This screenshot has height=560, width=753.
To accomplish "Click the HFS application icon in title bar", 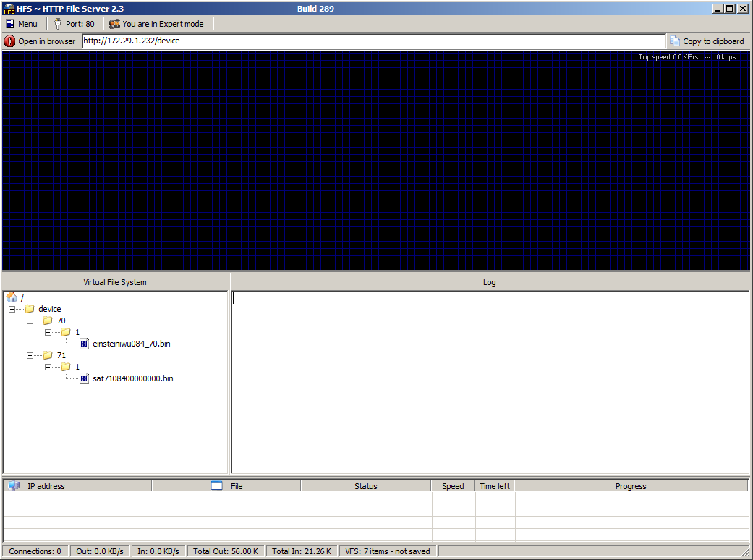I will pos(9,9).
